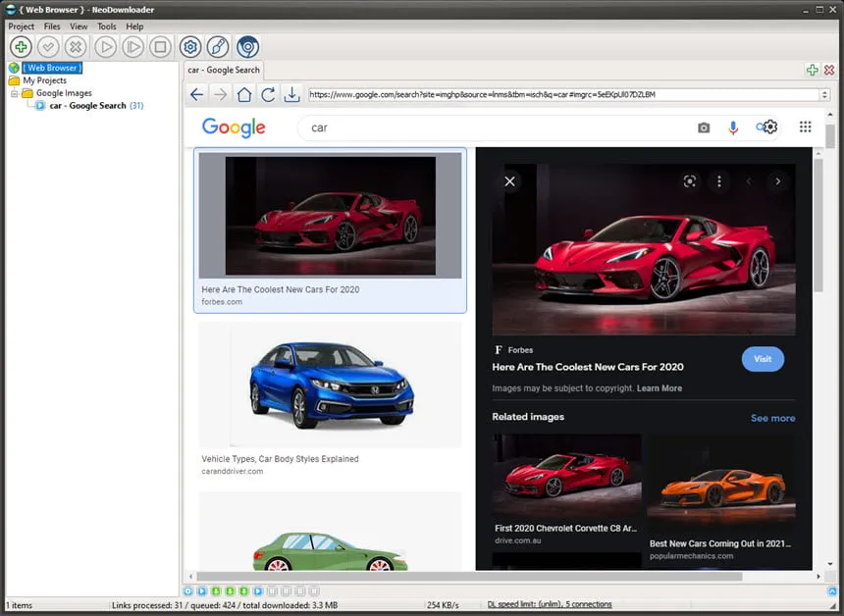Click the Google logo
The image size is (844, 616).
point(234,128)
